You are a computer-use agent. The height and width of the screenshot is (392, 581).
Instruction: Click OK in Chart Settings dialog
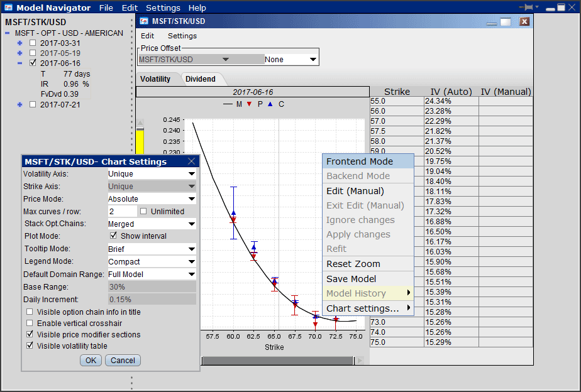tap(91, 360)
